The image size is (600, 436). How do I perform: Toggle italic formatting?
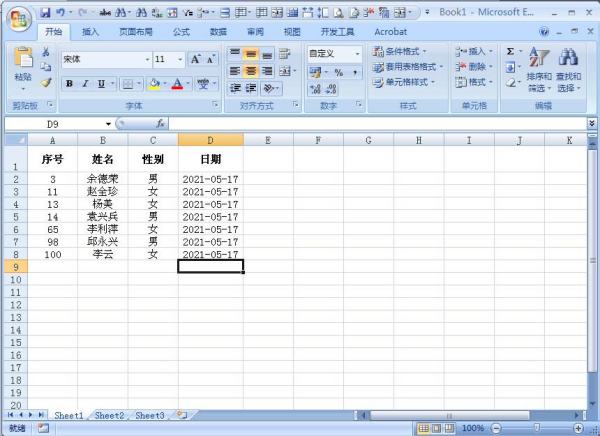[85, 84]
